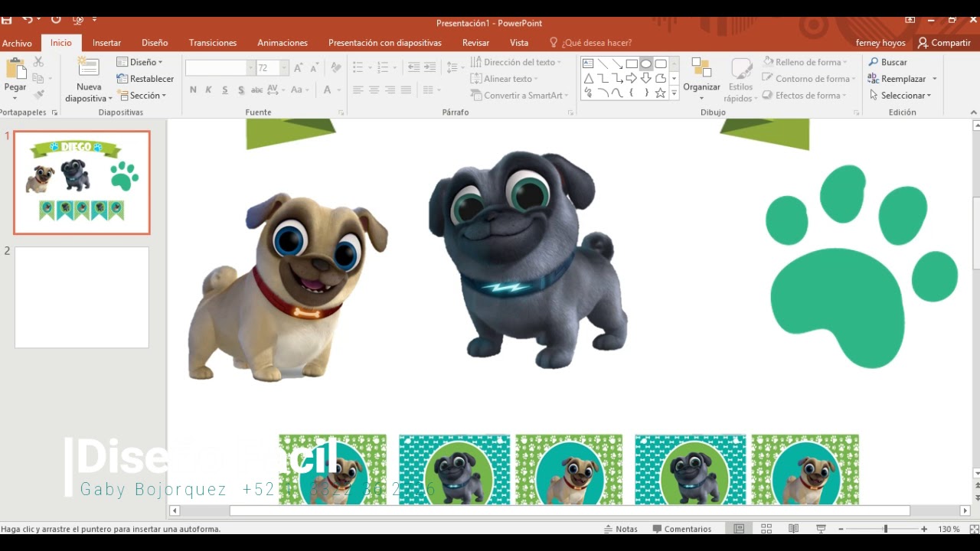The height and width of the screenshot is (551, 980).
Task: Switch to reading view
Action: pos(794,529)
